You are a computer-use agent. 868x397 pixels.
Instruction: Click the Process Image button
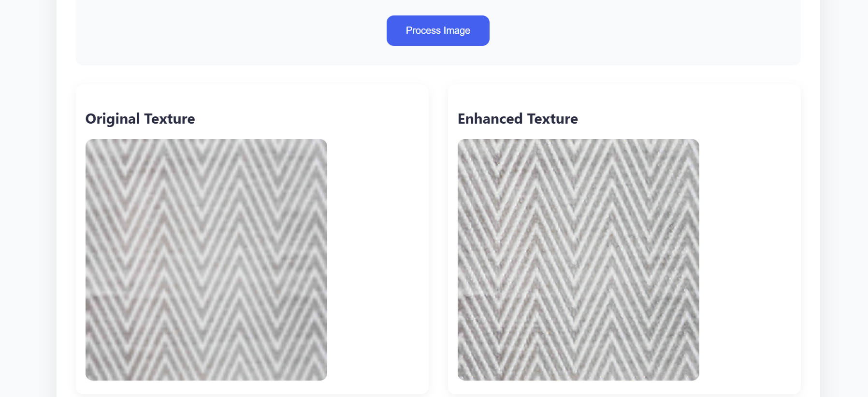pos(438,30)
